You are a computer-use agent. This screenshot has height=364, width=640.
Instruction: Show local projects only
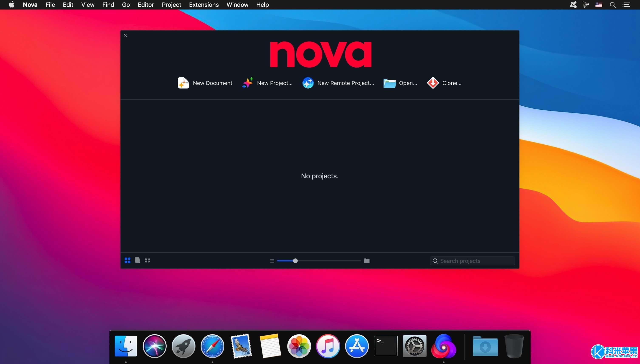coord(137,261)
